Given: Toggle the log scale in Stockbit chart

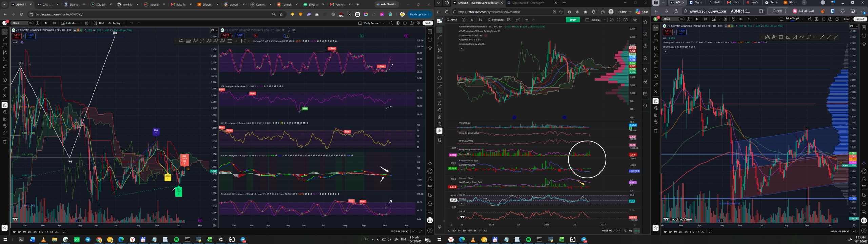Looking at the screenshot, I should click(x=630, y=231).
